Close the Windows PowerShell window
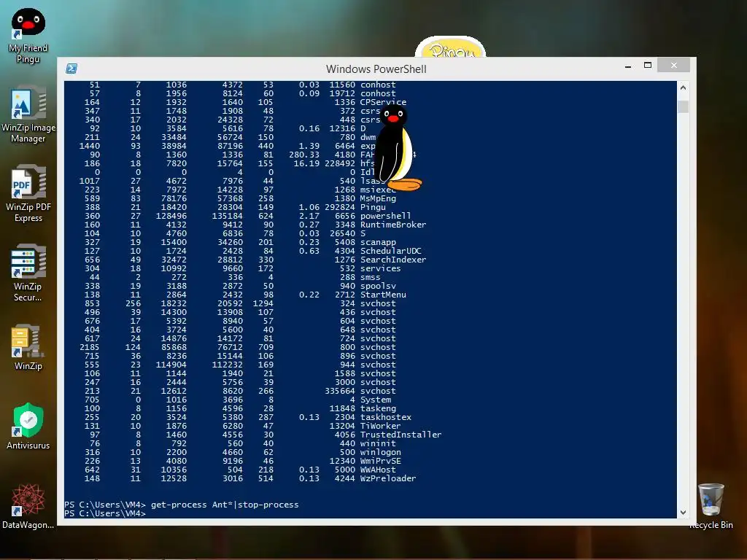Viewport: 747px width, 560px height. click(x=673, y=65)
